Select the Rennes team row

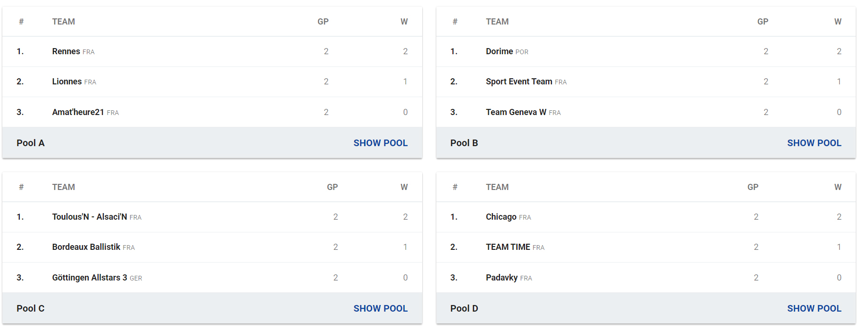(x=212, y=51)
